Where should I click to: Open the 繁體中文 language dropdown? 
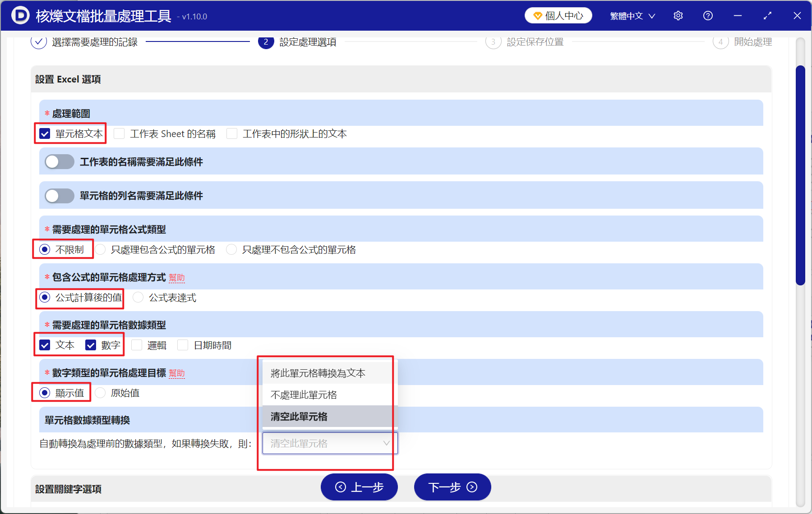pyautogui.click(x=631, y=15)
